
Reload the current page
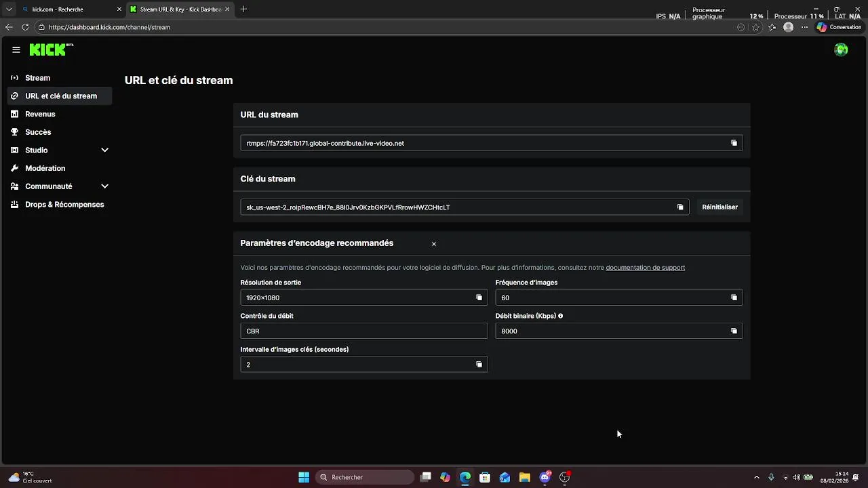(x=25, y=27)
